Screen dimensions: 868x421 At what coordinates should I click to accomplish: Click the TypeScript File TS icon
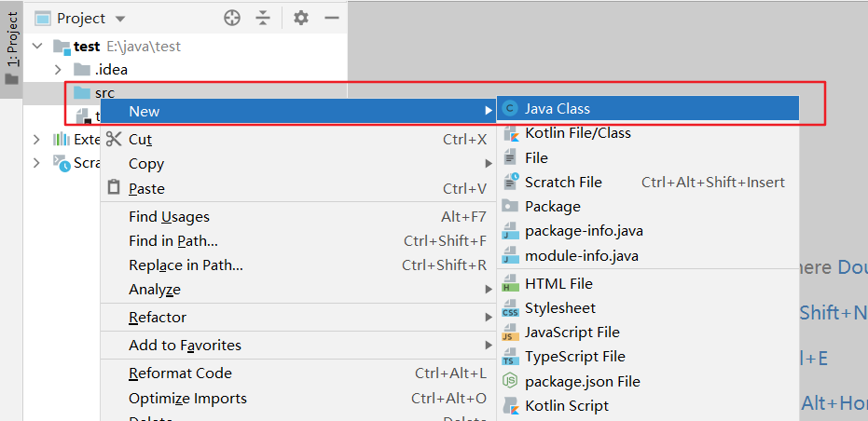pos(510,358)
